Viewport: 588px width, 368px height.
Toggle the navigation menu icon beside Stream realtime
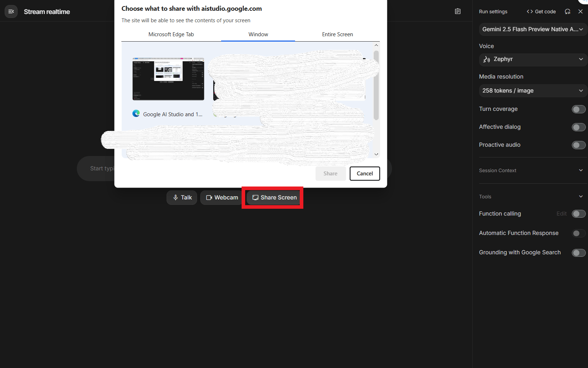pos(11,11)
